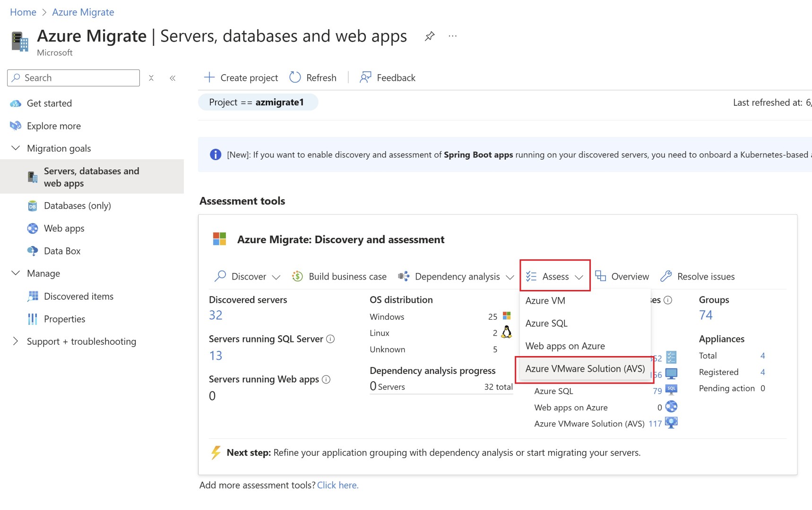
Task: Open the Total appliances count 4
Action: [762, 356]
